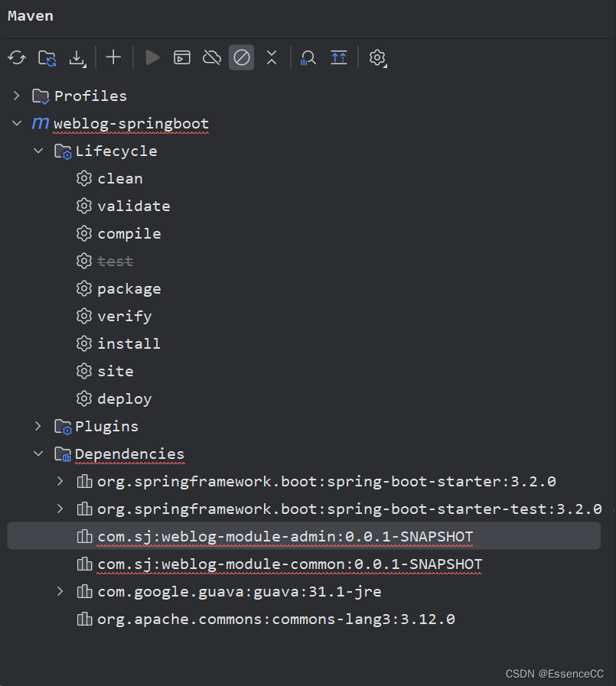This screenshot has width=616, height=686.
Task: Click the CSDN @EssenceCC watermark text
Action: tap(554, 674)
